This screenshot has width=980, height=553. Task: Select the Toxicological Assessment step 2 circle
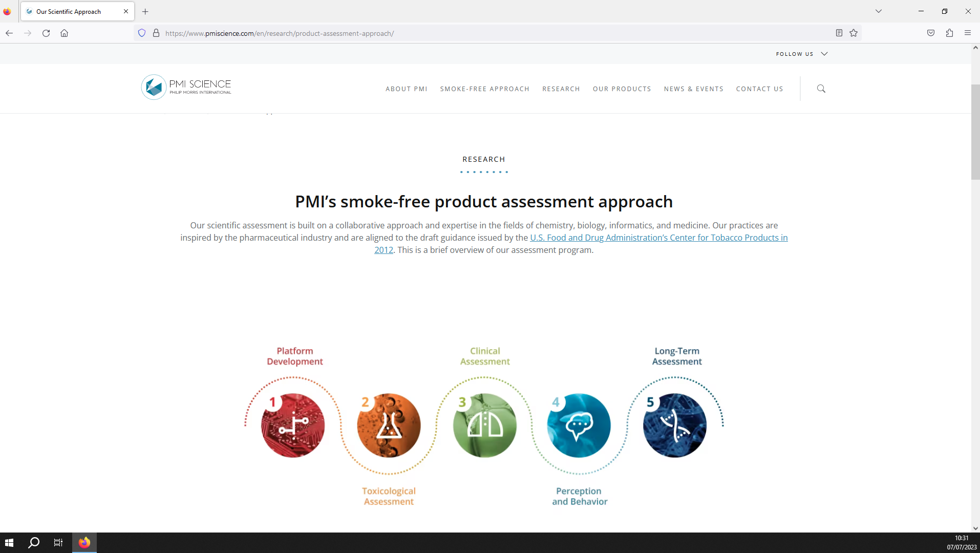click(x=389, y=425)
